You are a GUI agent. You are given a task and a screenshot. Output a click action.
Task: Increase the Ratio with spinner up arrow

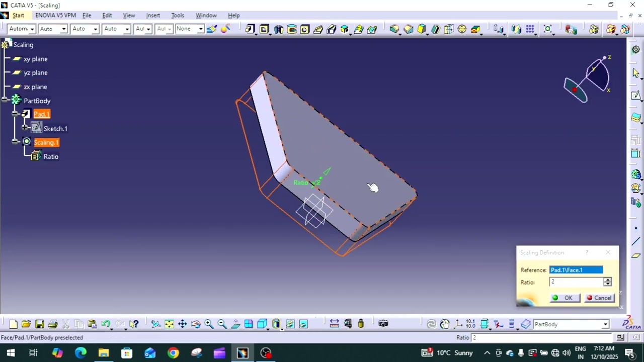[x=608, y=280]
